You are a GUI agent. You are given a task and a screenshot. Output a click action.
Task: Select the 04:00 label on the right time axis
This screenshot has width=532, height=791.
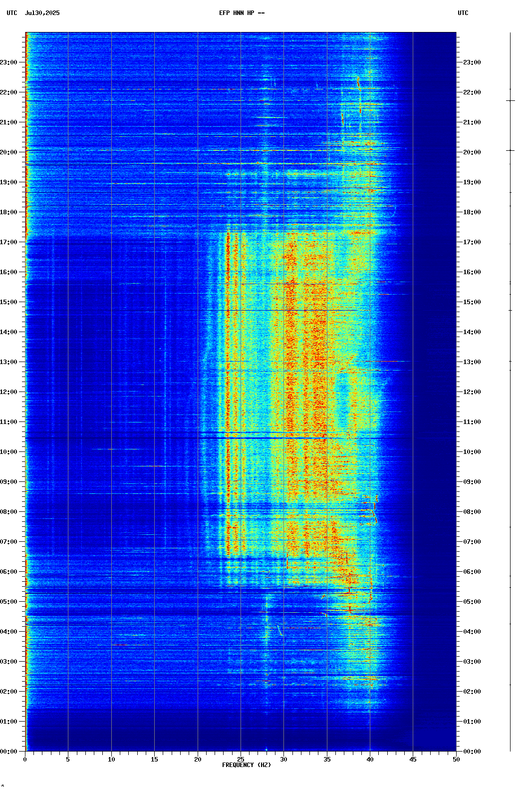[x=472, y=632]
